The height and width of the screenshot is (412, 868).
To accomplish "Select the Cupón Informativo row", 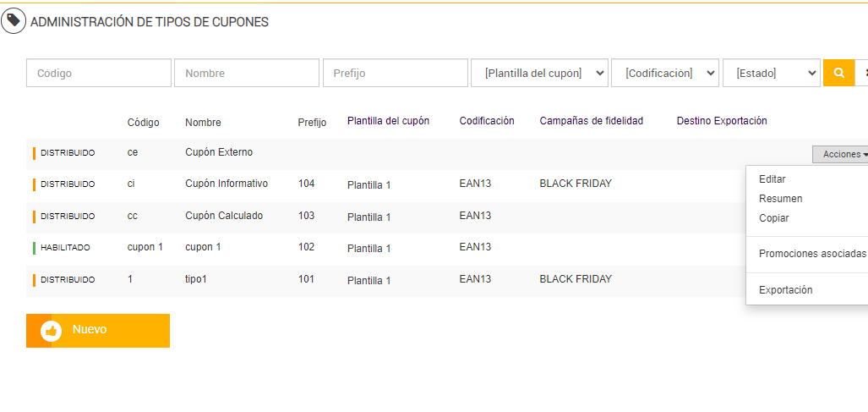I will point(226,184).
